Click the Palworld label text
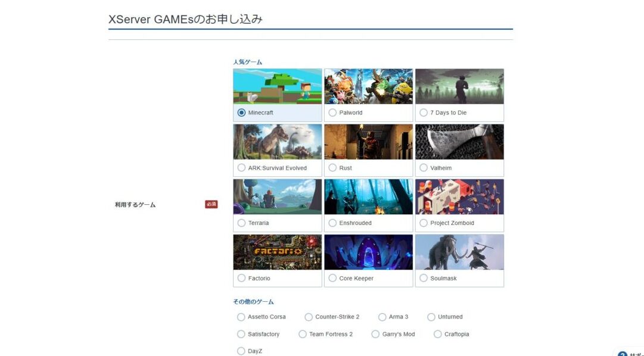 click(351, 113)
